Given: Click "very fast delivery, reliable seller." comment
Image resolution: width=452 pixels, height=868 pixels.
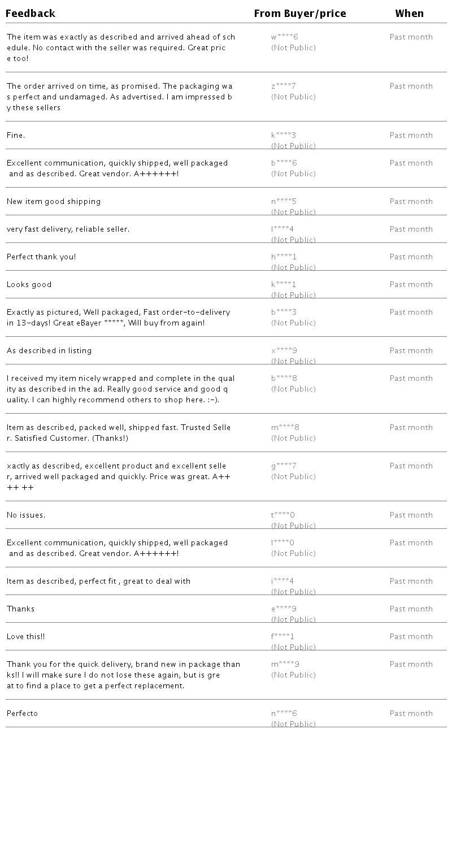Looking at the screenshot, I should tap(68, 229).
